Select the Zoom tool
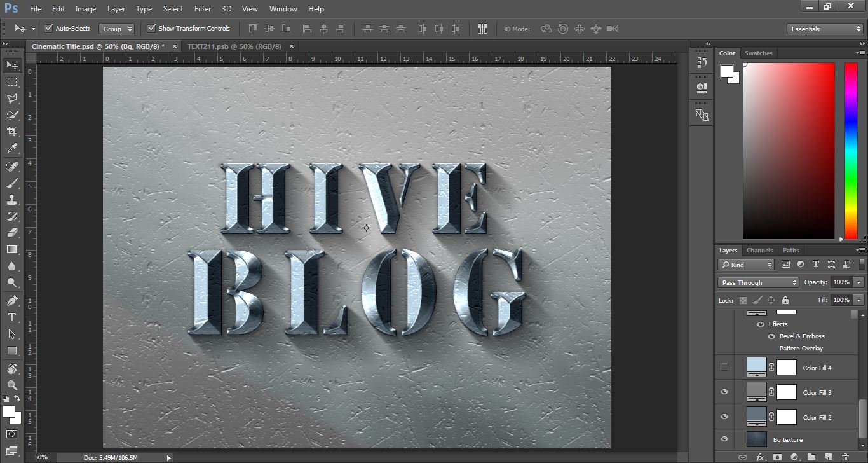The height and width of the screenshot is (463, 868). [12, 385]
